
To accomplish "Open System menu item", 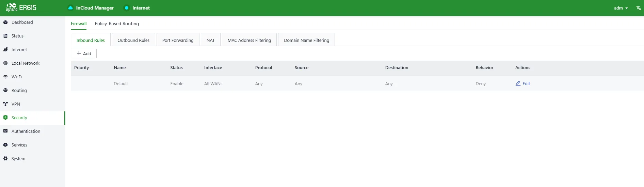I will coord(32,158).
